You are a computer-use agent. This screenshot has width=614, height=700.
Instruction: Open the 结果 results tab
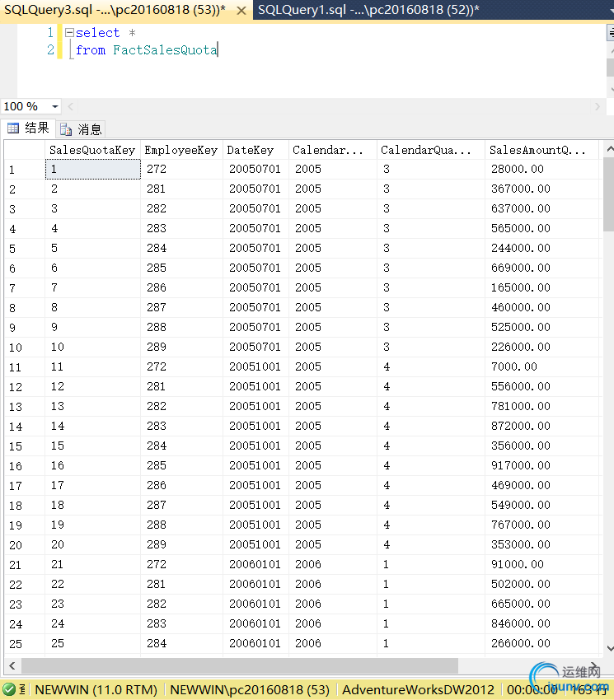[x=29, y=128]
